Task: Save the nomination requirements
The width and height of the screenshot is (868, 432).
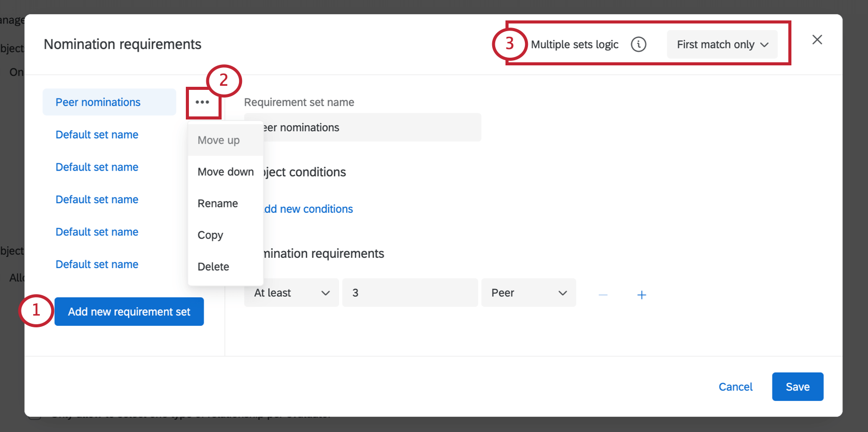Action: tap(797, 387)
